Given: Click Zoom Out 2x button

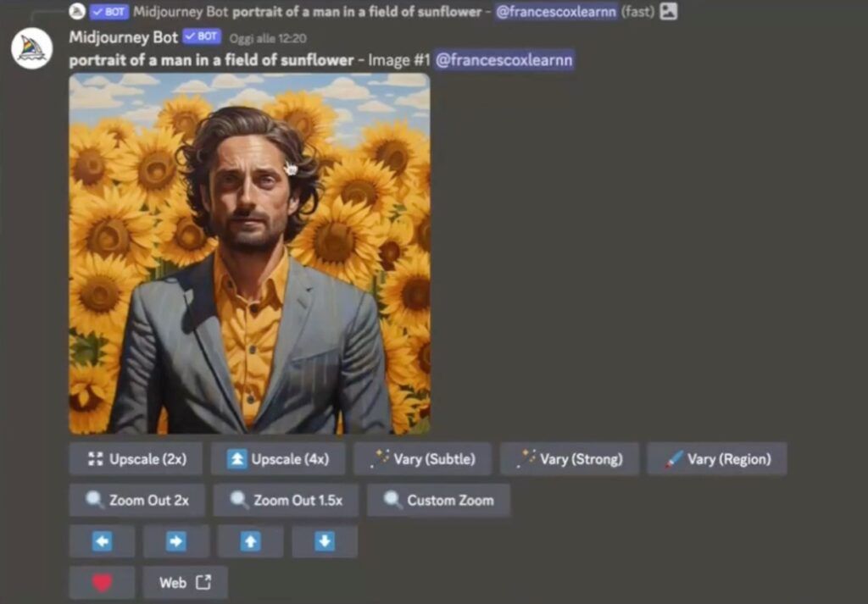Looking at the screenshot, I should pos(136,500).
